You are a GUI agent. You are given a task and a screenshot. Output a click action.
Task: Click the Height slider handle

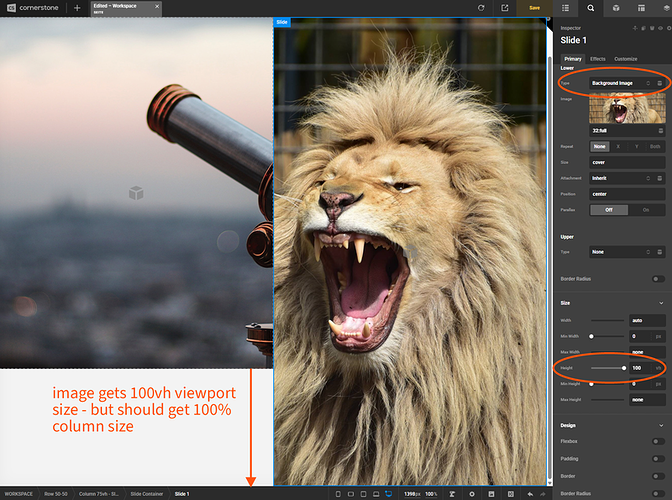pos(624,368)
